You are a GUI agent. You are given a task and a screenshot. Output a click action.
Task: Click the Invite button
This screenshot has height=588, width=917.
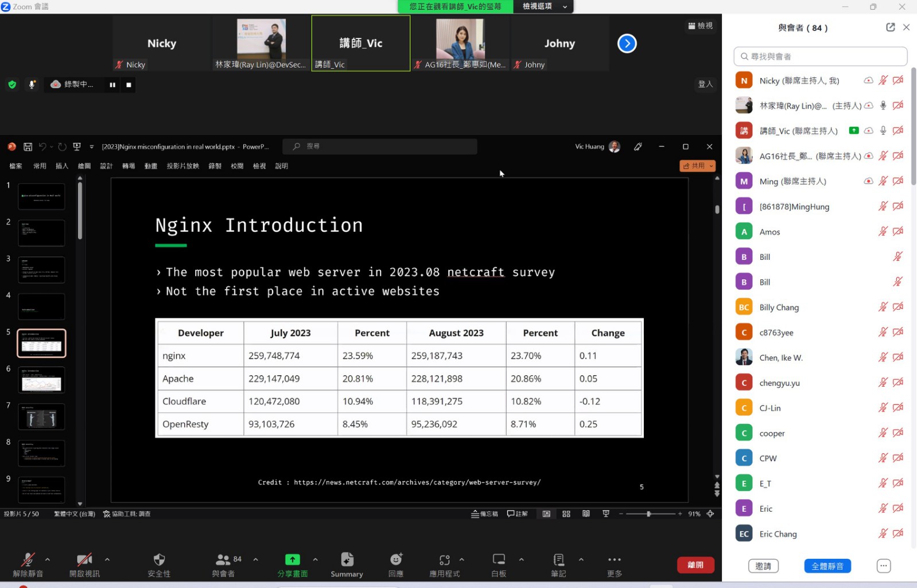[763, 566]
